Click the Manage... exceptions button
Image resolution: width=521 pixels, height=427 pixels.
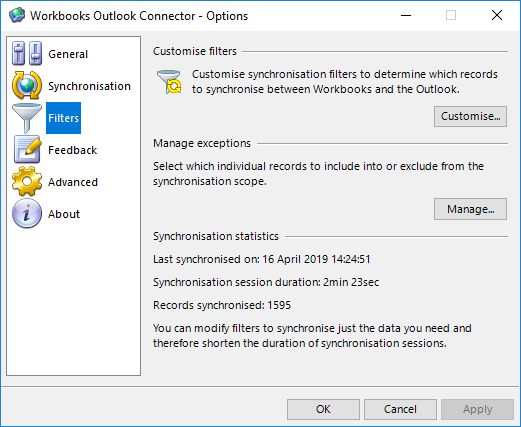pyautogui.click(x=470, y=209)
